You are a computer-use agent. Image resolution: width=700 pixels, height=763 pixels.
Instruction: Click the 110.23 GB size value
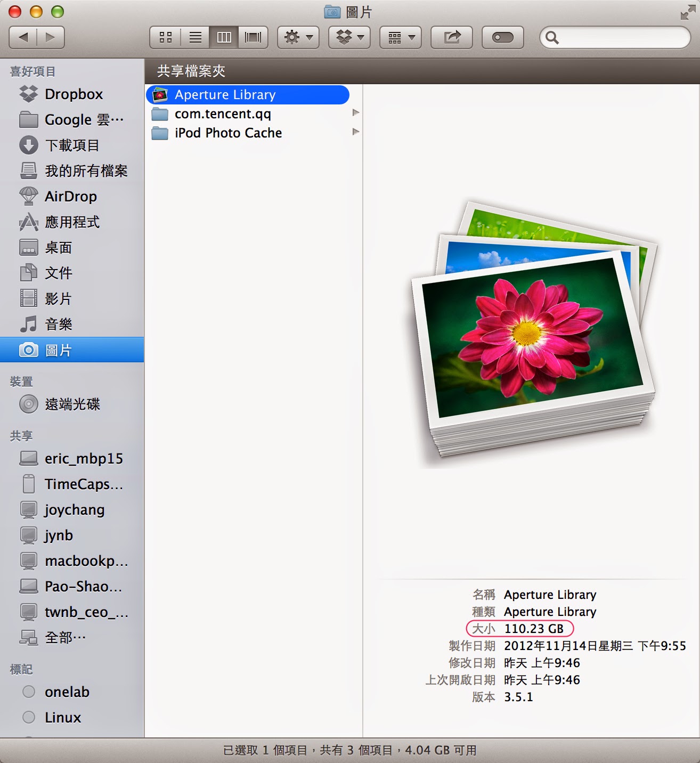[534, 629]
